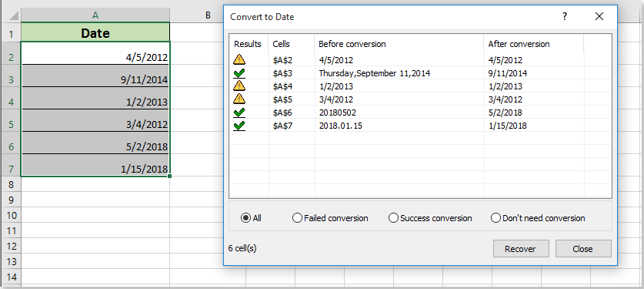644x289 pixels.
Task: Click the '6 cell(s)' status text
Action: click(x=242, y=248)
